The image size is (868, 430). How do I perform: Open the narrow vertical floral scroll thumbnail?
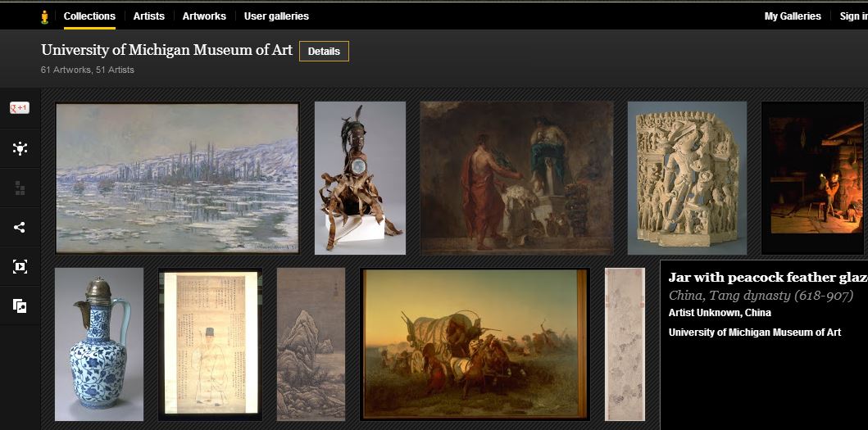coord(625,344)
